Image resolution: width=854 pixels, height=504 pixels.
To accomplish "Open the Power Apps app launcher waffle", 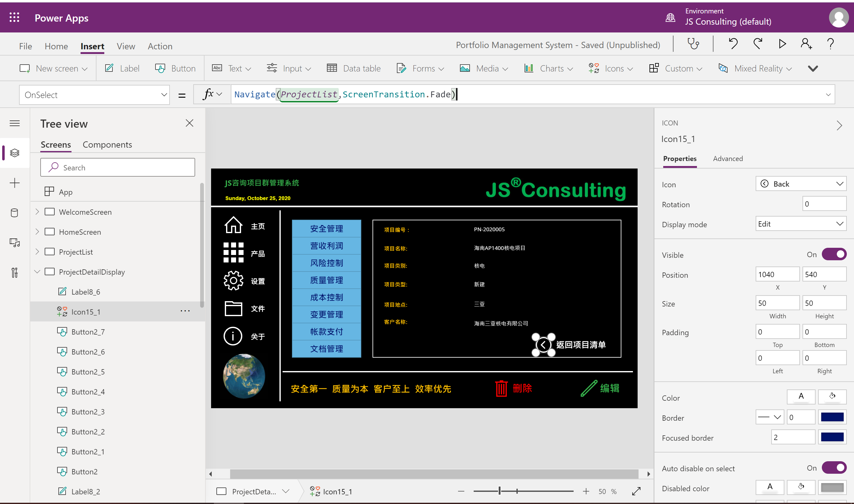I will pos(14,17).
